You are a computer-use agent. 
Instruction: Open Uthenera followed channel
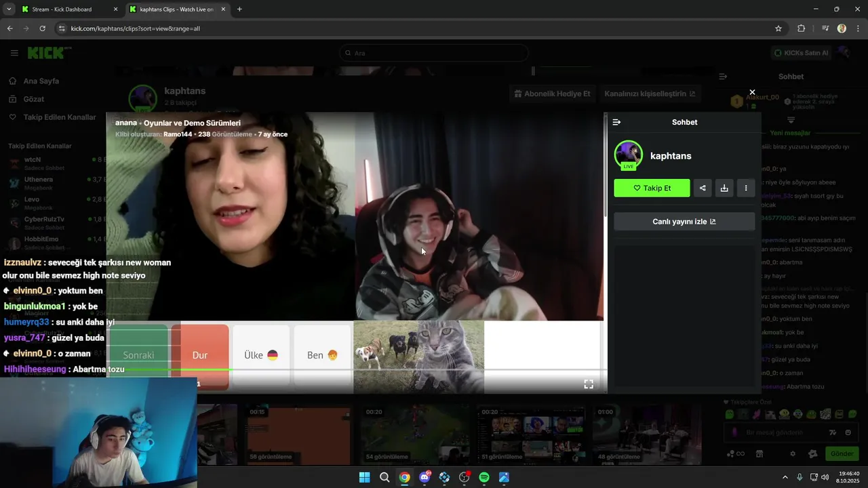(54, 183)
